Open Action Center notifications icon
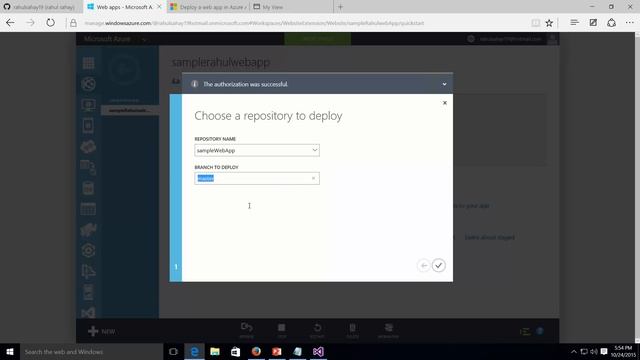640x360 pixels. coord(604,351)
